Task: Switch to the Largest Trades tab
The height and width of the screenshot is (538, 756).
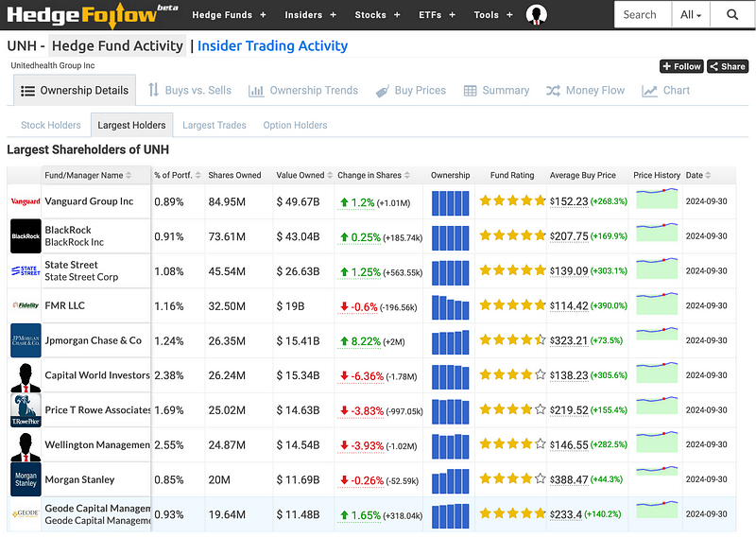Action: 215,125
